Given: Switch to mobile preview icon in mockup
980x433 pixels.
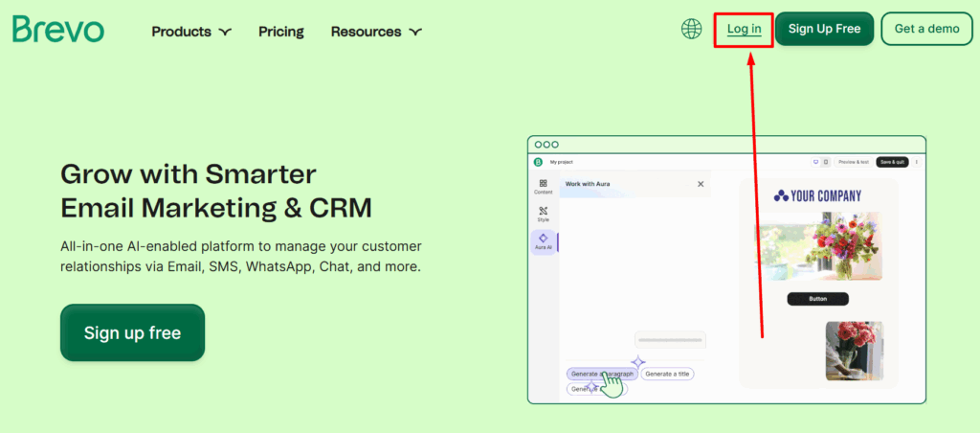Looking at the screenshot, I should click(x=826, y=162).
